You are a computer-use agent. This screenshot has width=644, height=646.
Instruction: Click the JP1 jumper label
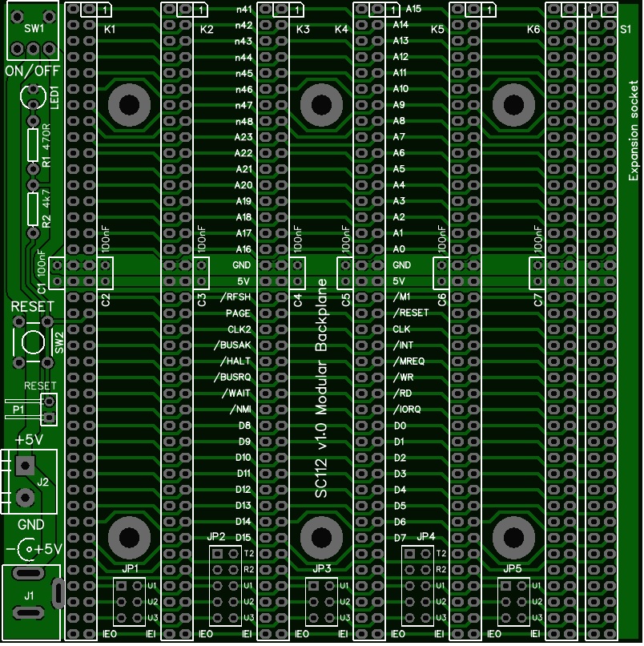click(x=130, y=568)
